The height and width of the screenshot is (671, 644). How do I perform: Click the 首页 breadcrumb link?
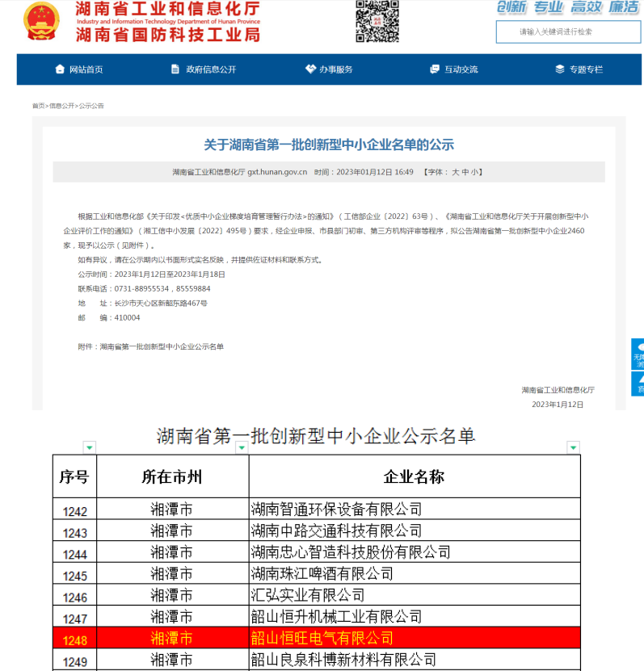point(38,106)
